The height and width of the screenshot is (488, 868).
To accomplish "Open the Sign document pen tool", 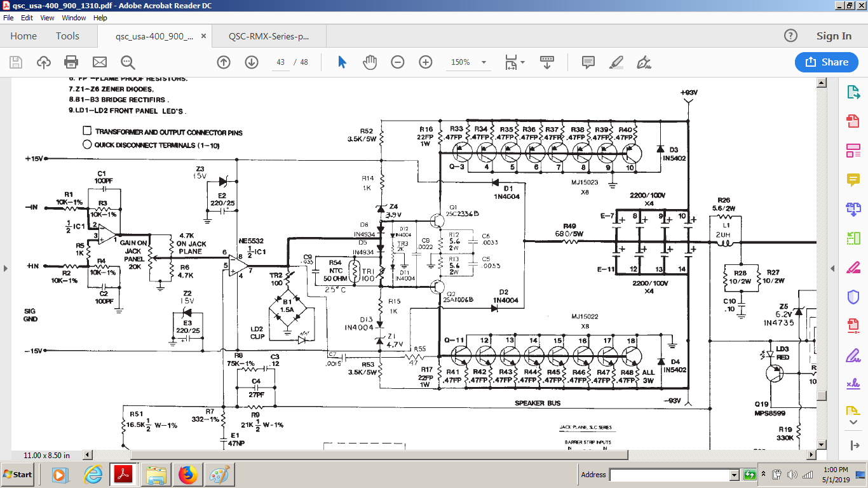I will pos(644,62).
